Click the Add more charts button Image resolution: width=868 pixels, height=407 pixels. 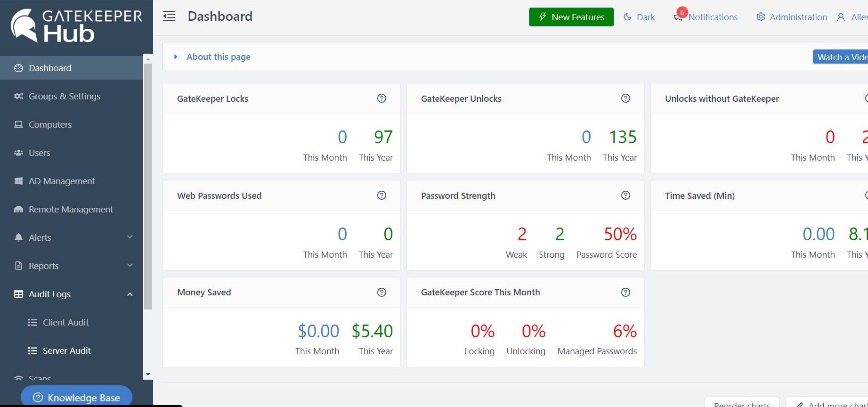[x=827, y=403]
